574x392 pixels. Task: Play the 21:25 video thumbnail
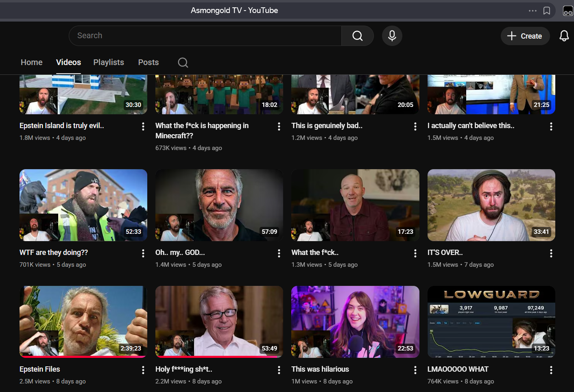tap(491, 95)
